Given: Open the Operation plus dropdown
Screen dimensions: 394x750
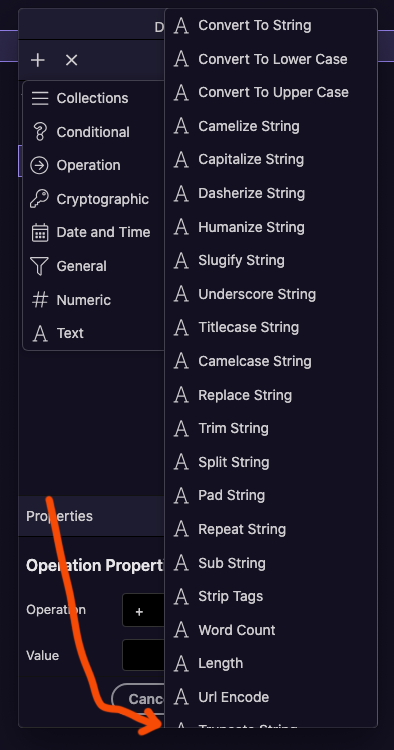Looking at the screenshot, I should 143,610.
